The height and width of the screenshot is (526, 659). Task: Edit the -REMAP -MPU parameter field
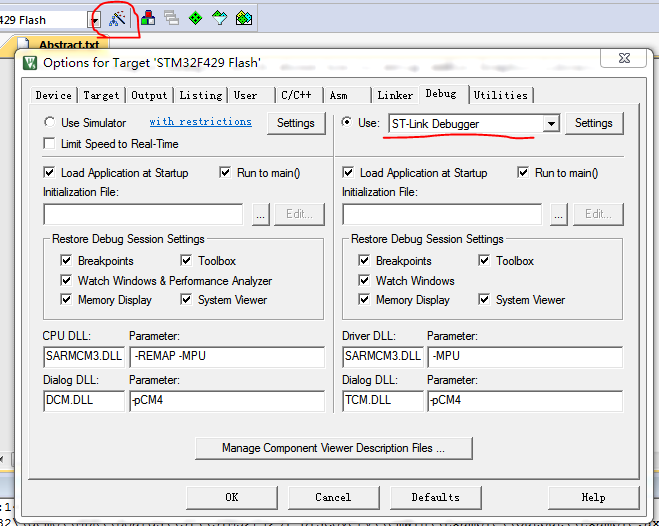click(x=227, y=356)
